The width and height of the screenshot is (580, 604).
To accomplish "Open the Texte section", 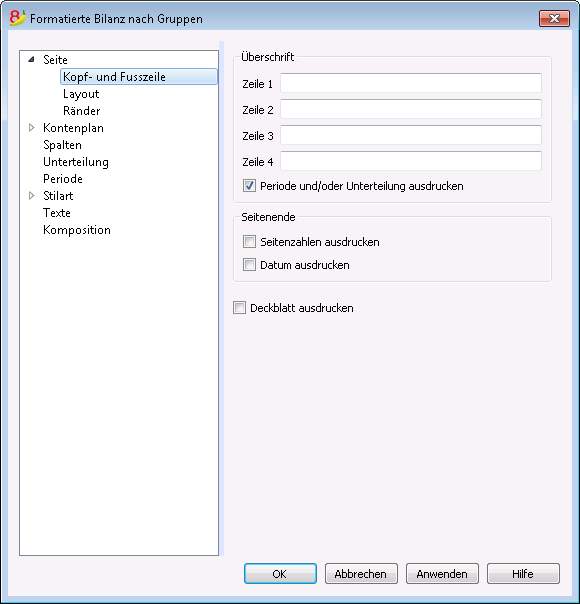I will pyautogui.click(x=57, y=213).
